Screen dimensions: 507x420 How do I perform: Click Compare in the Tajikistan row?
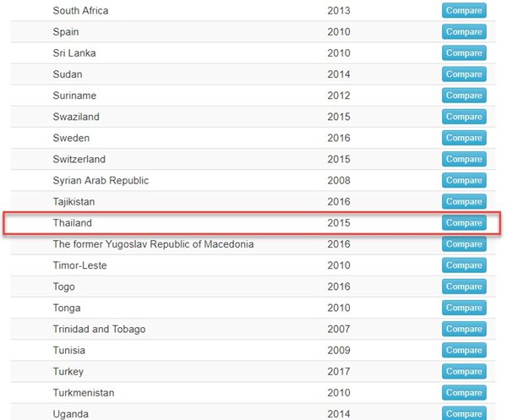[x=464, y=202]
